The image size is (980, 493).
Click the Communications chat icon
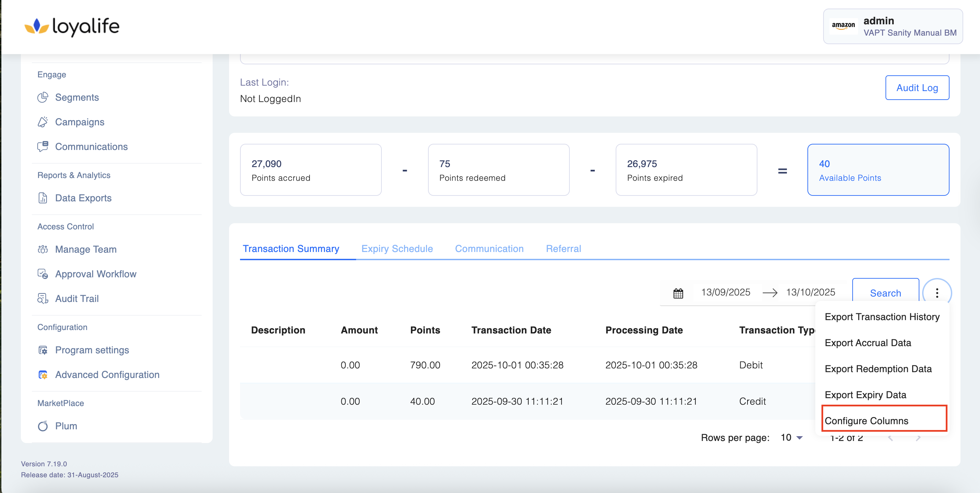pyautogui.click(x=42, y=147)
